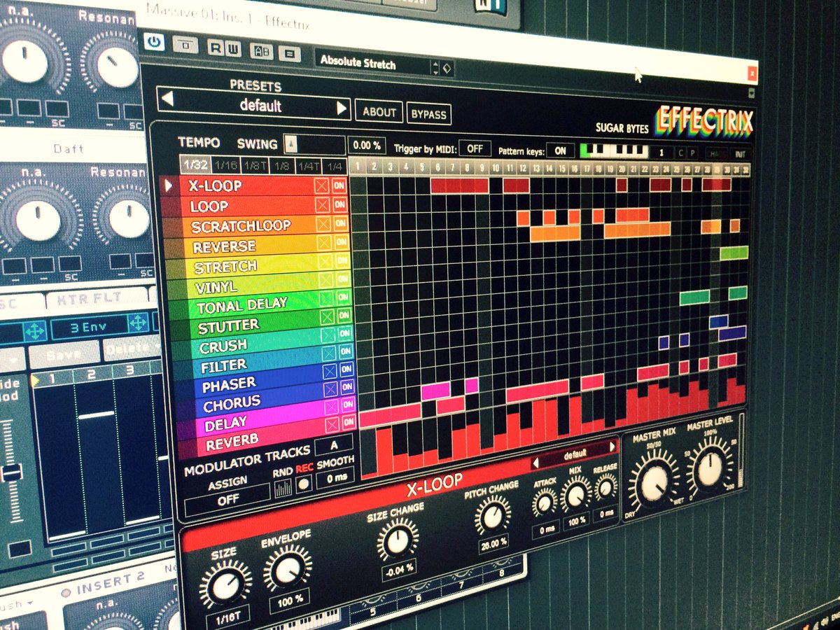Click the REC record circle button

(x=304, y=485)
